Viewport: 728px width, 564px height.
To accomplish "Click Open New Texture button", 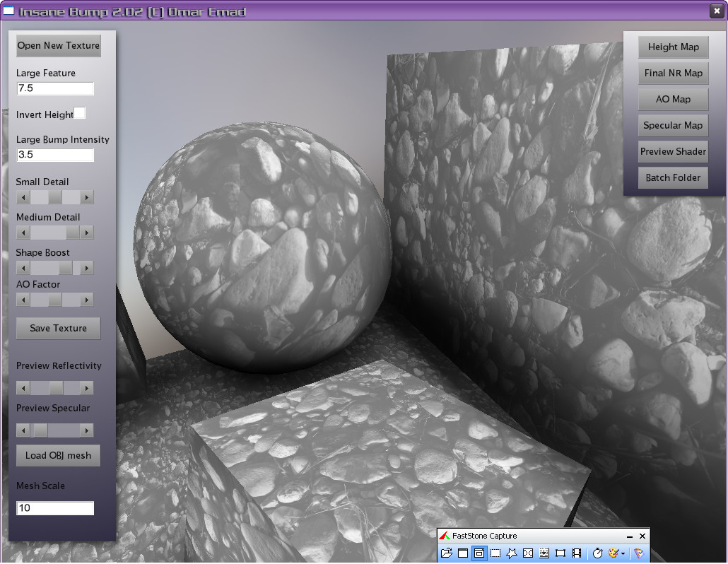I will pyautogui.click(x=59, y=45).
